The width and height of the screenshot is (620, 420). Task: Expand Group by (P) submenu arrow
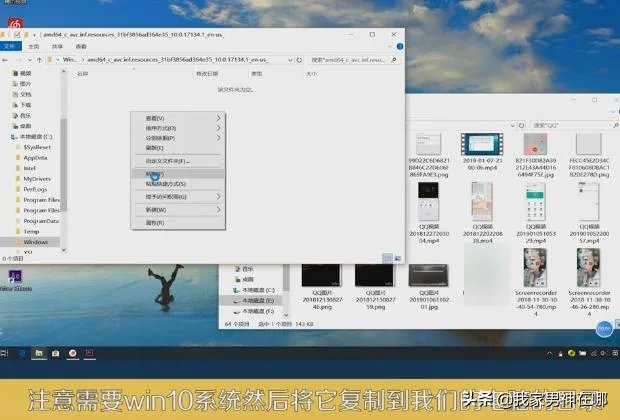[x=219, y=138]
